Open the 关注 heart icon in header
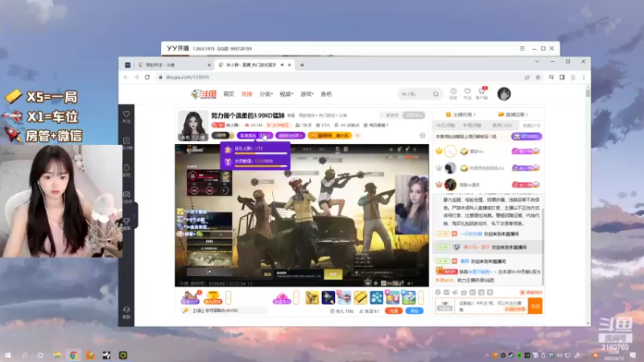Viewport: 644px width, 362px height. click(x=468, y=93)
